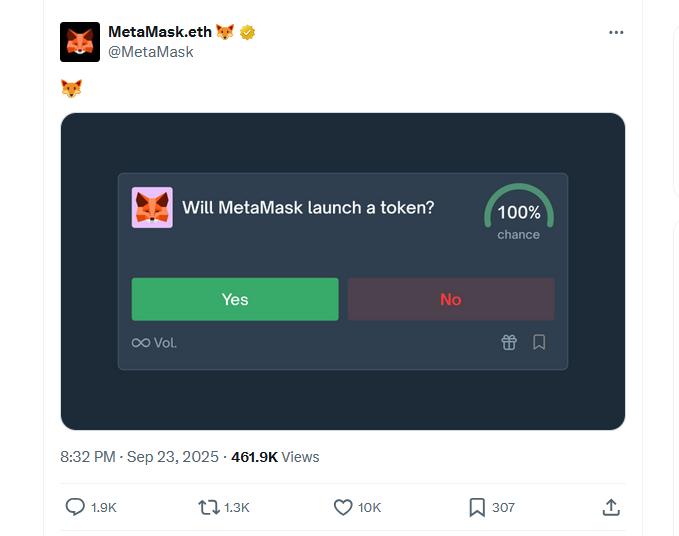
Task: Open the Will MetaMask launch a token image
Action: tap(343, 271)
